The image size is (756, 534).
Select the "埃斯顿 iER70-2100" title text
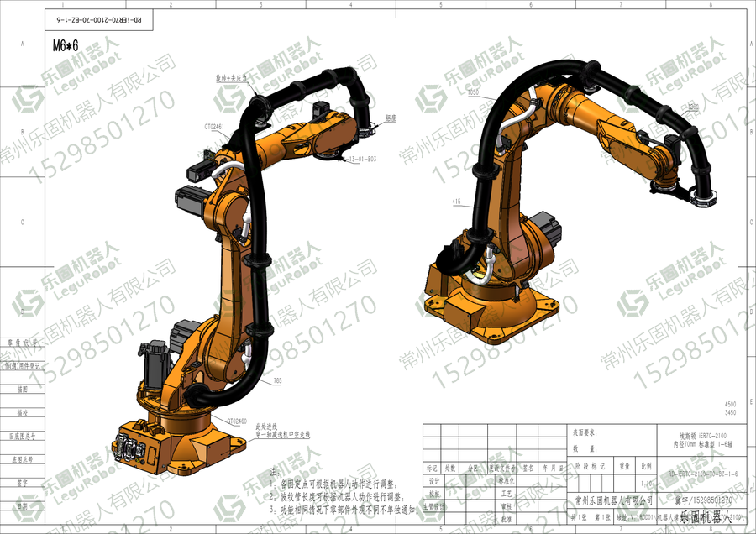tap(703, 436)
